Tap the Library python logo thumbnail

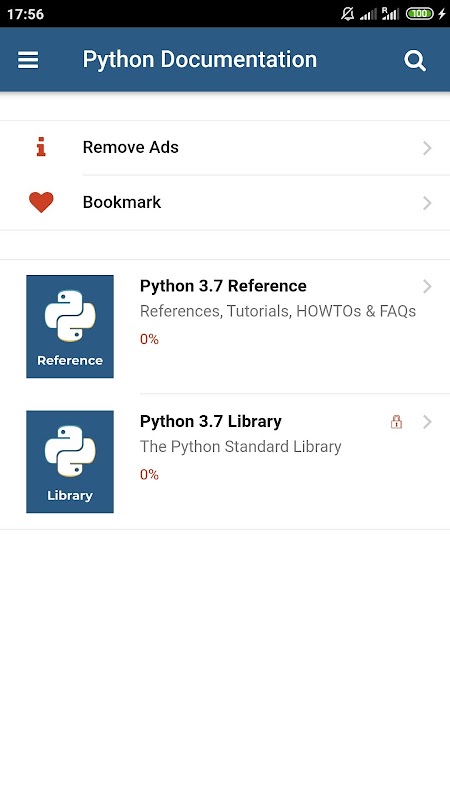tap(70, 462)
